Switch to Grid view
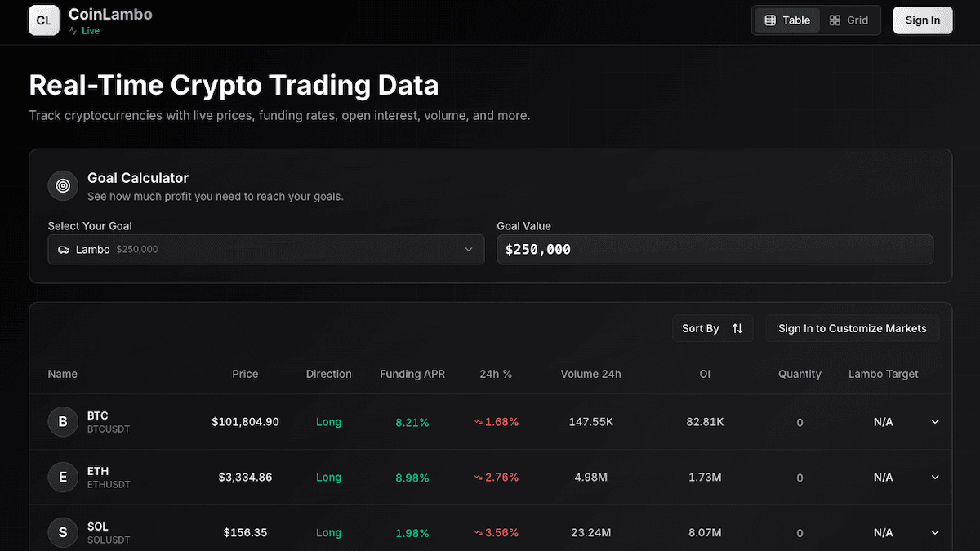Viewport: 980px width, 551px height. tap(849, 20)
